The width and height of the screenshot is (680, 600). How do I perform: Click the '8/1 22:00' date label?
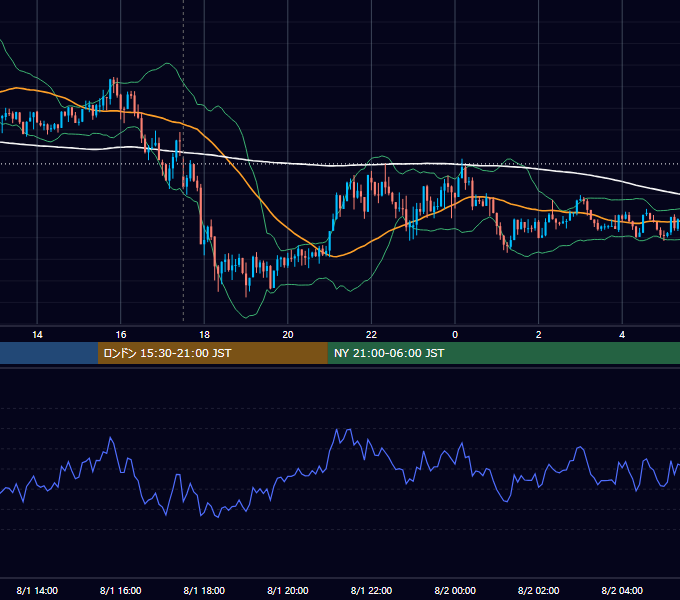[371, 590]
